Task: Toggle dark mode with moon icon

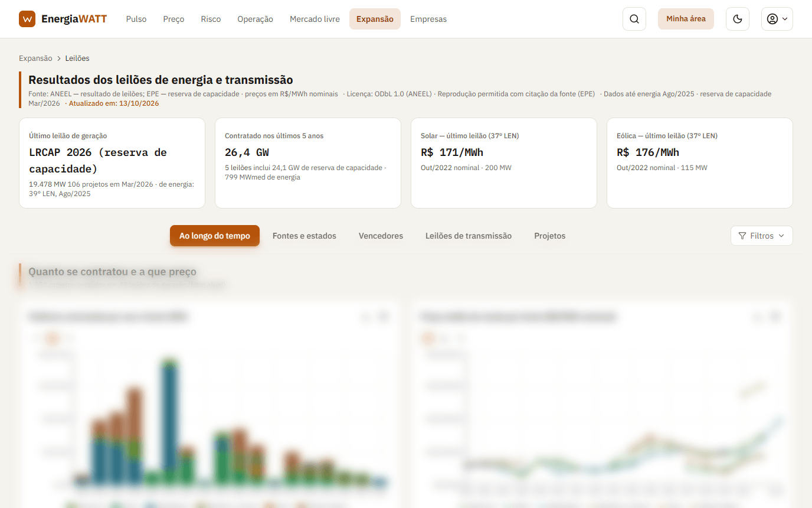Action: [737, 19]
